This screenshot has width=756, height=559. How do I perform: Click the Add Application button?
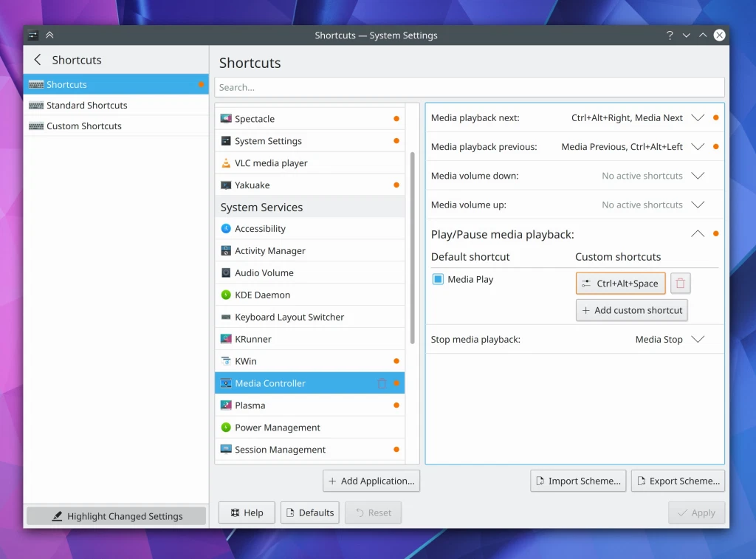[x=371, y=481]
